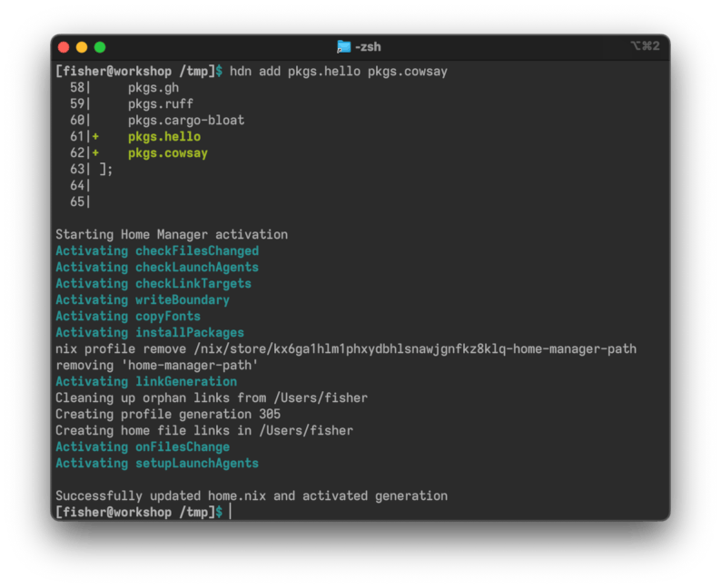The image size is (721, 588).
Task: Click the -zsh window title text
Action: 368,47
